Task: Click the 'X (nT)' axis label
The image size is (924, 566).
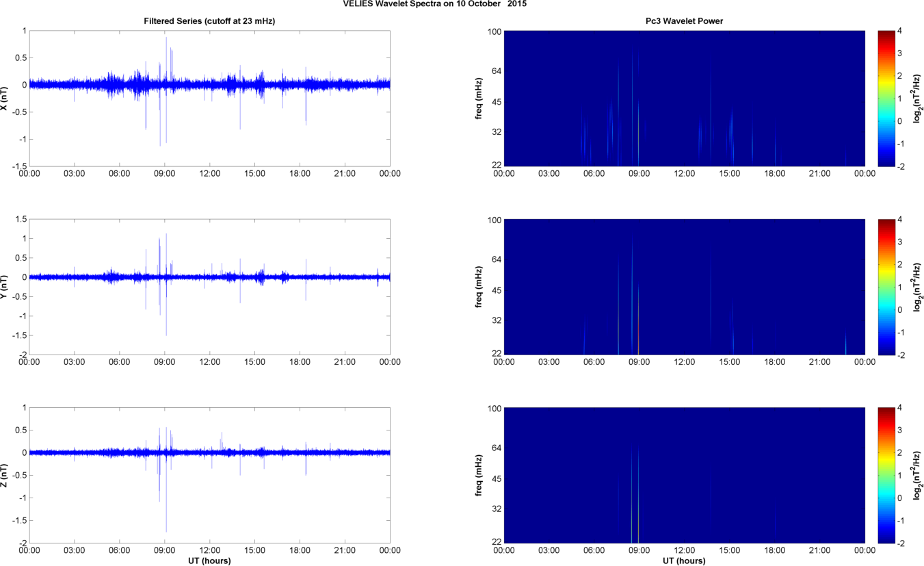Action: tap(4, 98)
